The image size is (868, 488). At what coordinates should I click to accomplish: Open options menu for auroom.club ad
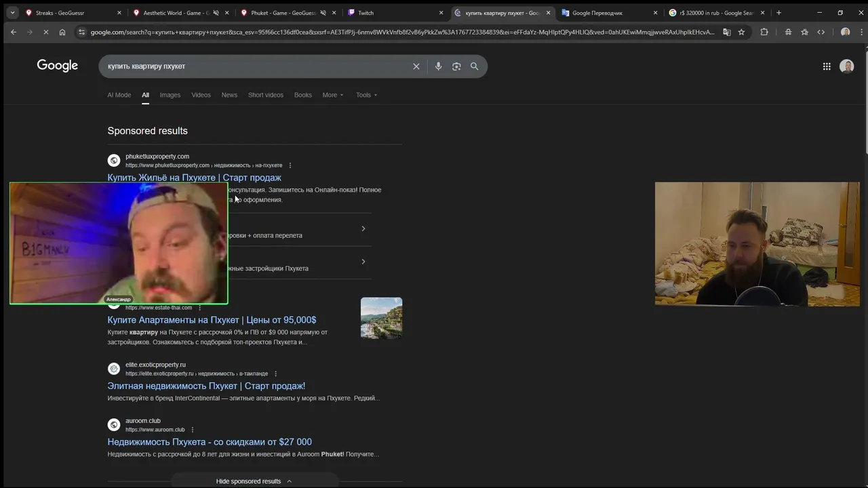[193, 430]
